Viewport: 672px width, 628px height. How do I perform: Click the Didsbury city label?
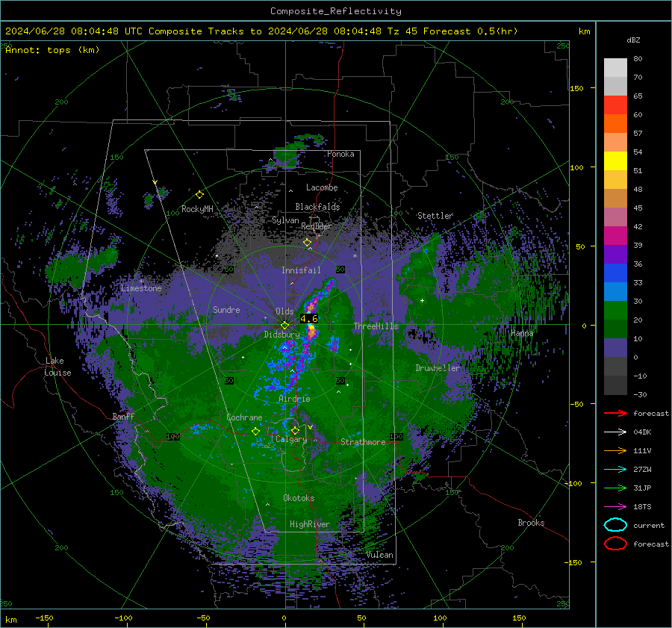coord(281,335)
